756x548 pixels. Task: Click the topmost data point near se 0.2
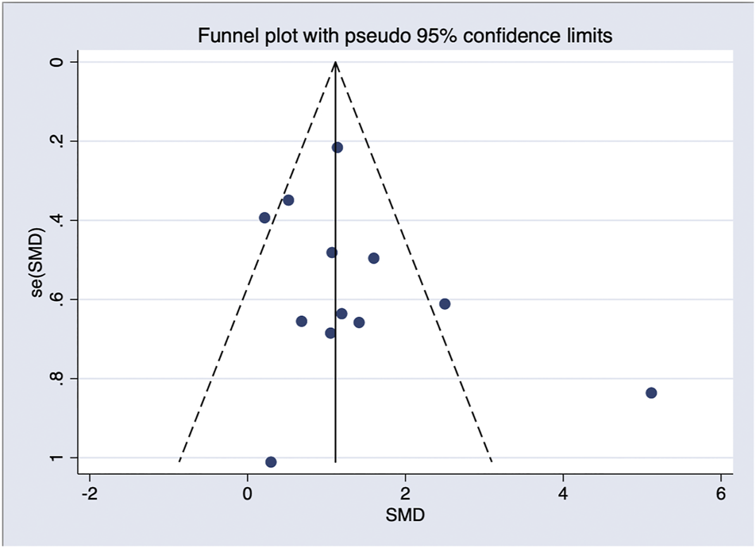(x=337, y=148)
